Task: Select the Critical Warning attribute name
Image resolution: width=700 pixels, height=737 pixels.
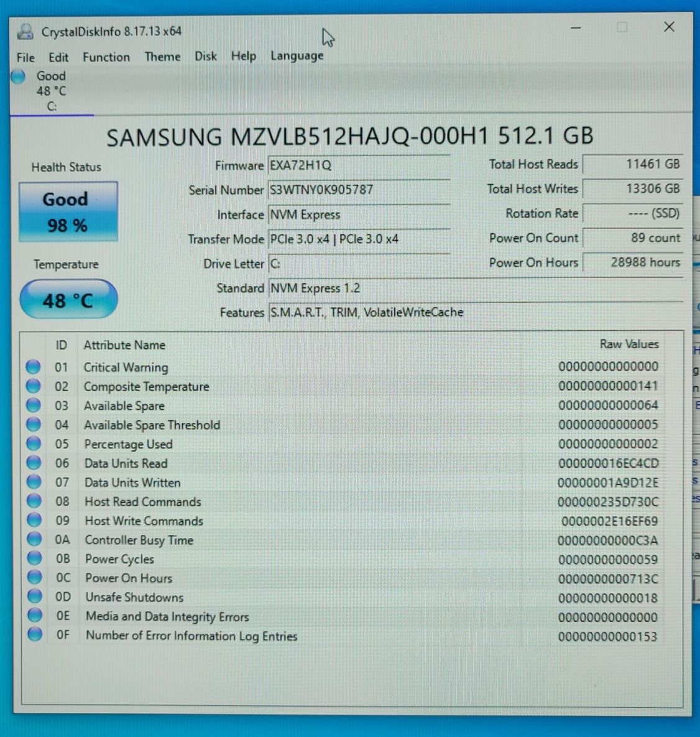Action: [126, 367]
